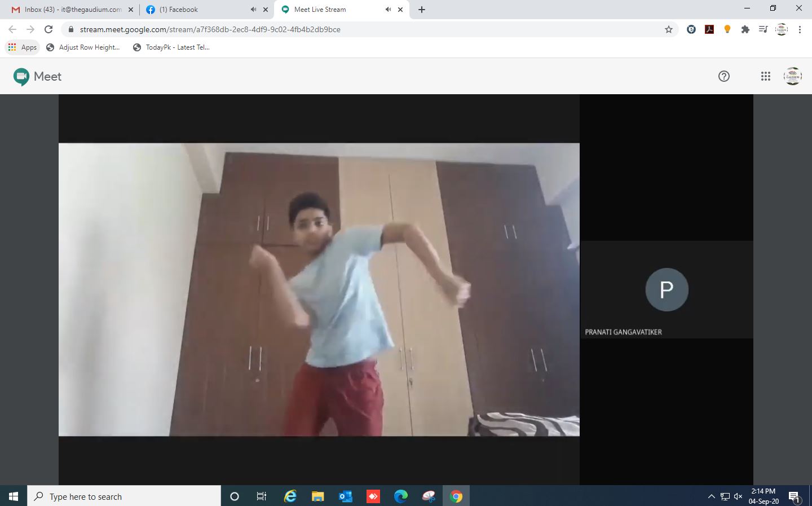This screenshot has width=812, height=506.
Task: Open the Chrome media control icon
Action: tap(763, 29)
